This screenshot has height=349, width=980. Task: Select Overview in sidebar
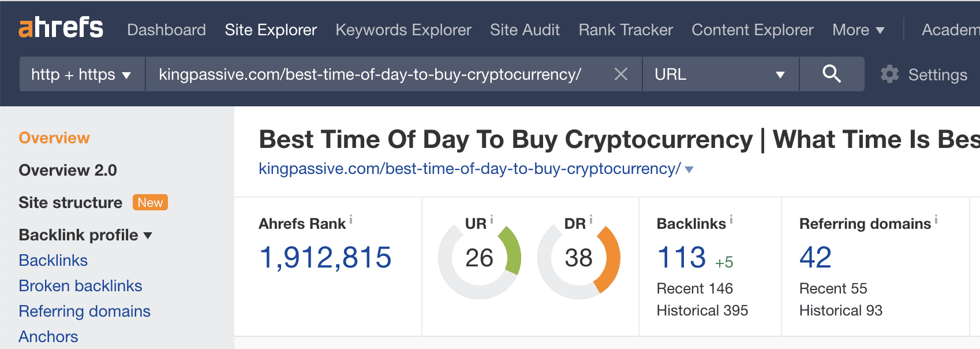coord(54,138)
